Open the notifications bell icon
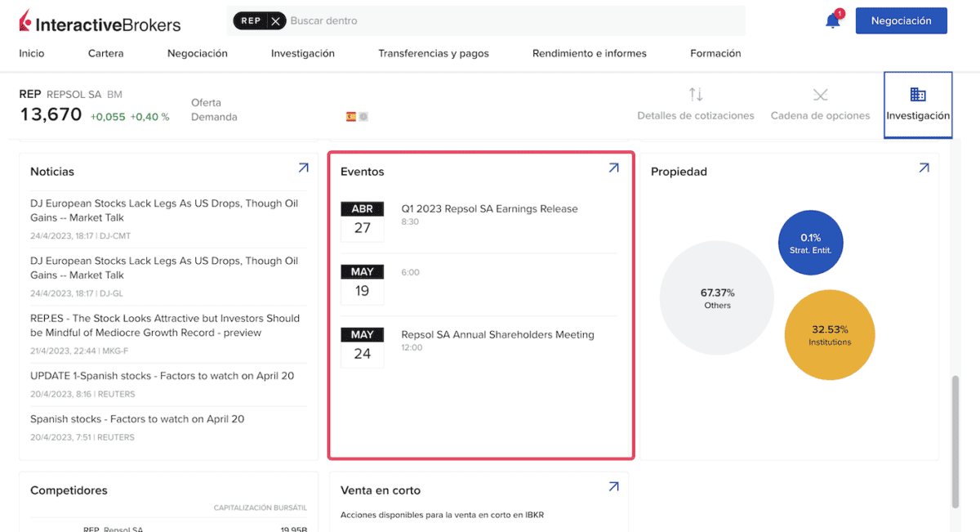The width and height of the screenshot is (980, 532). 833,20
